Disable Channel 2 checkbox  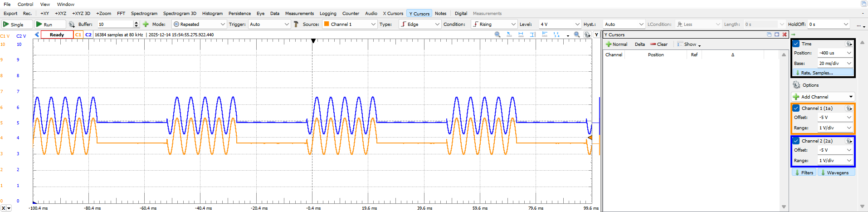click(x=796, y=141)
